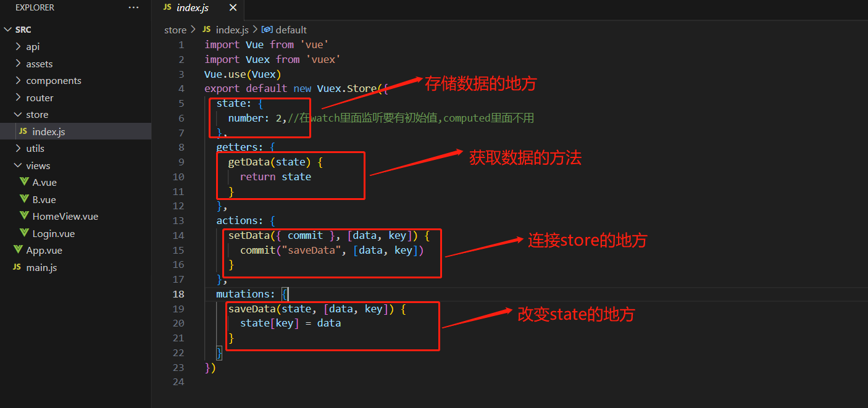This screenshot has height=408, width=868.
Task: Click the default symbol icon in the breadcrumb
Action: [267, 29]
